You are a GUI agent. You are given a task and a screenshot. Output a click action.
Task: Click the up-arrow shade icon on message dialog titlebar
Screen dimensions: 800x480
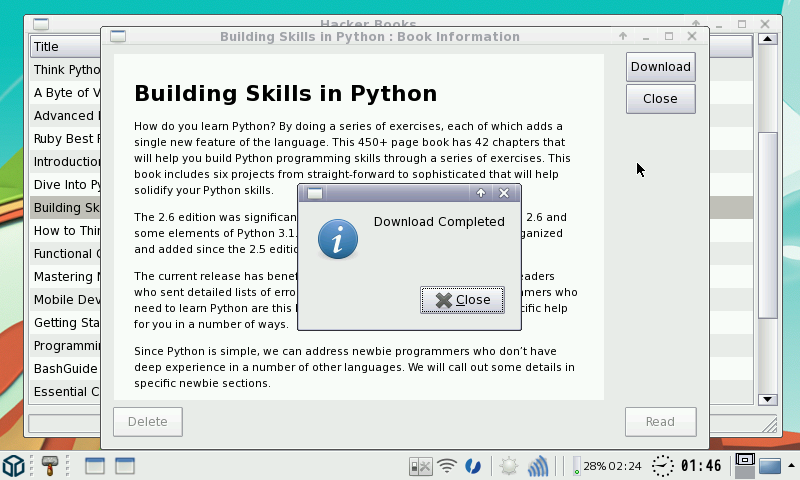click(481, 193)
